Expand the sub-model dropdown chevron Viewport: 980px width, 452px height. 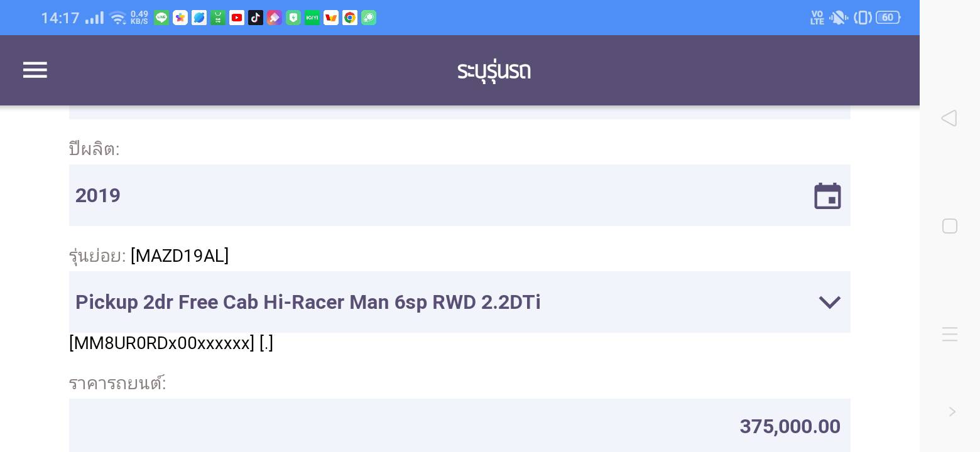coord(830,303)
